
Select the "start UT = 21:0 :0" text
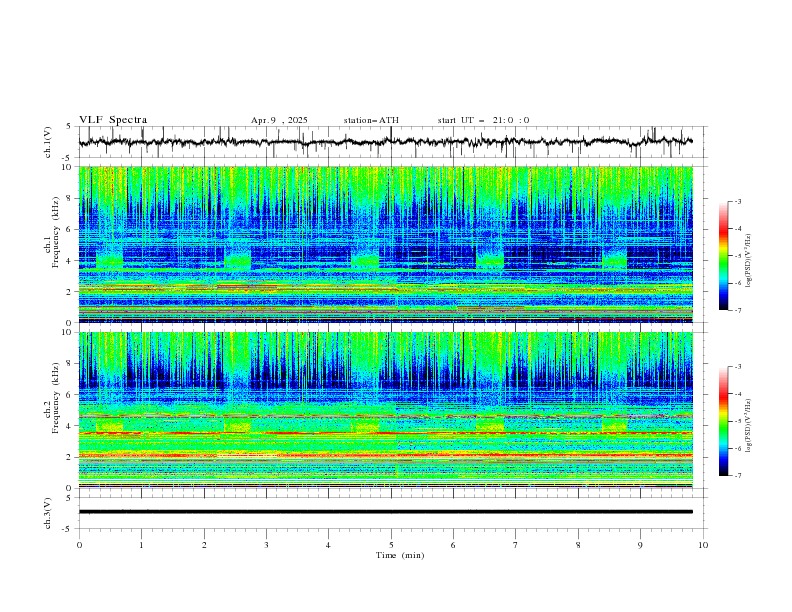[x=483, y=120]
